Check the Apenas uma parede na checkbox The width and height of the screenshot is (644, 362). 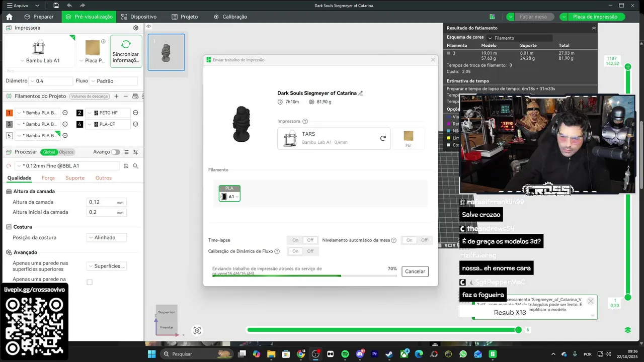click(x=90, y=282)
